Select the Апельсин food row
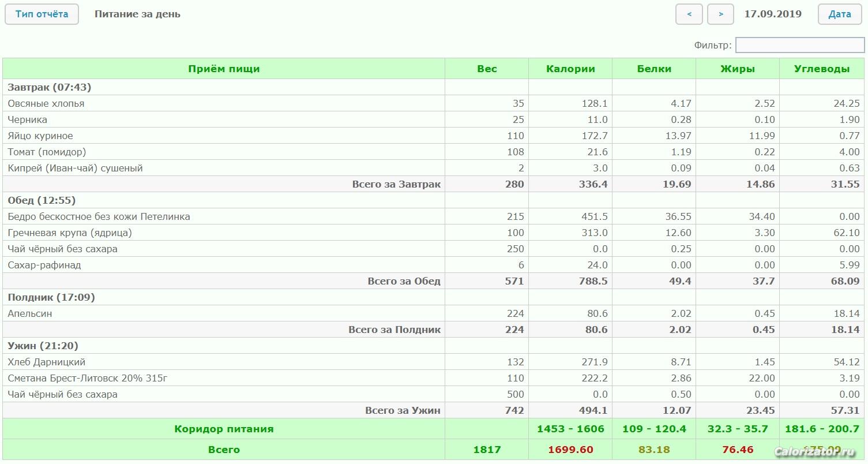Viewport: 868px width, 464px height. 434,313
